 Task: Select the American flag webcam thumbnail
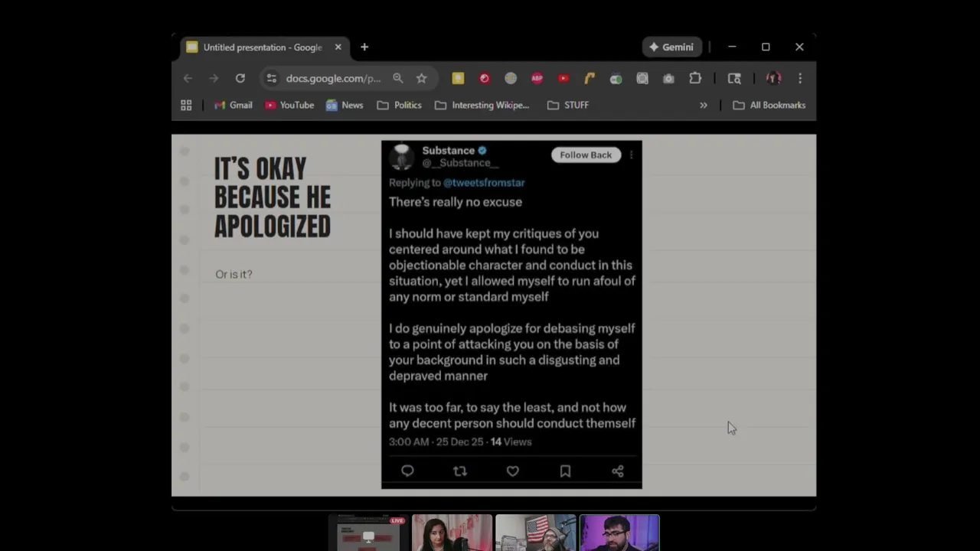coord(535,533)
